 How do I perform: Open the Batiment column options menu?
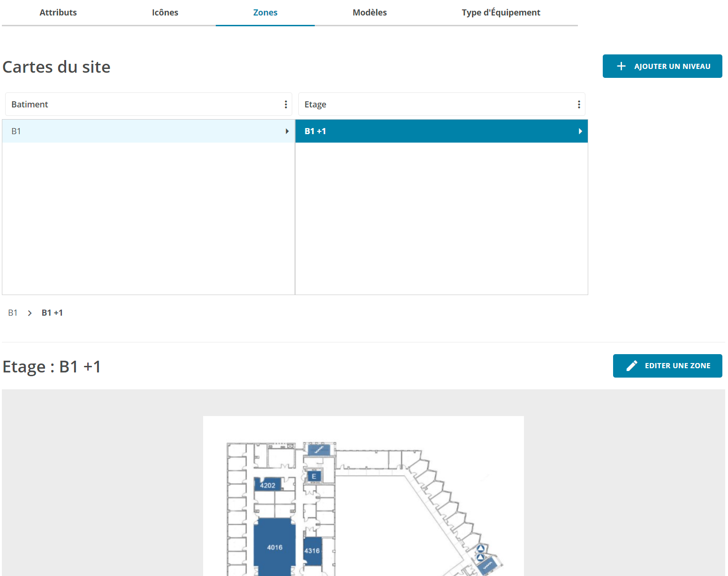[x=286, y=105]
